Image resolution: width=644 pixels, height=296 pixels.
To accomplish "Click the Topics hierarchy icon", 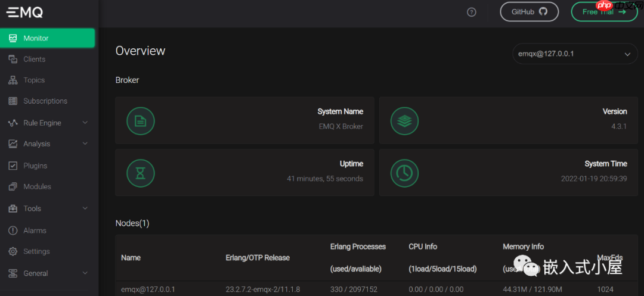I will [13, 80].
